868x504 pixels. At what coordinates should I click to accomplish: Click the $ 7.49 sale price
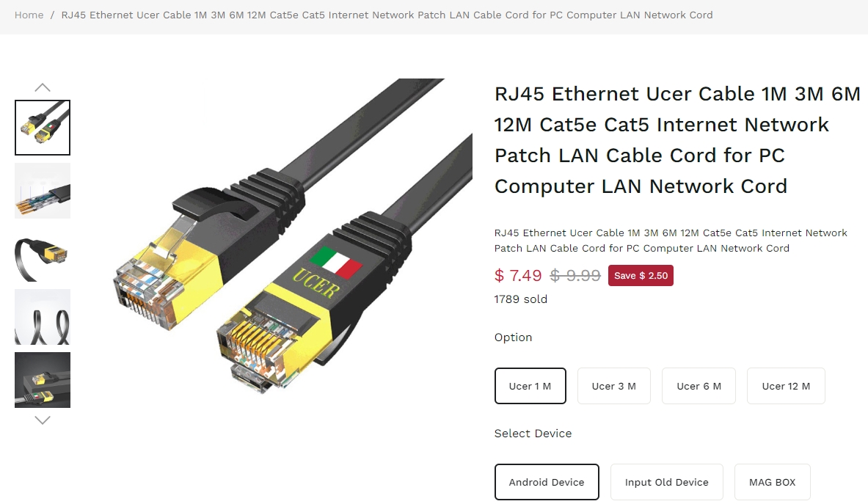coord(518,276)
